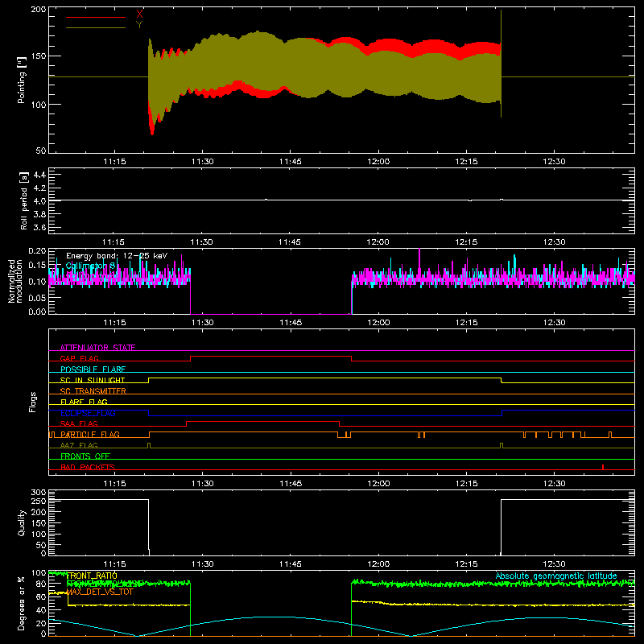Click the 250 value on Quality axis

(x=39, y=501)
